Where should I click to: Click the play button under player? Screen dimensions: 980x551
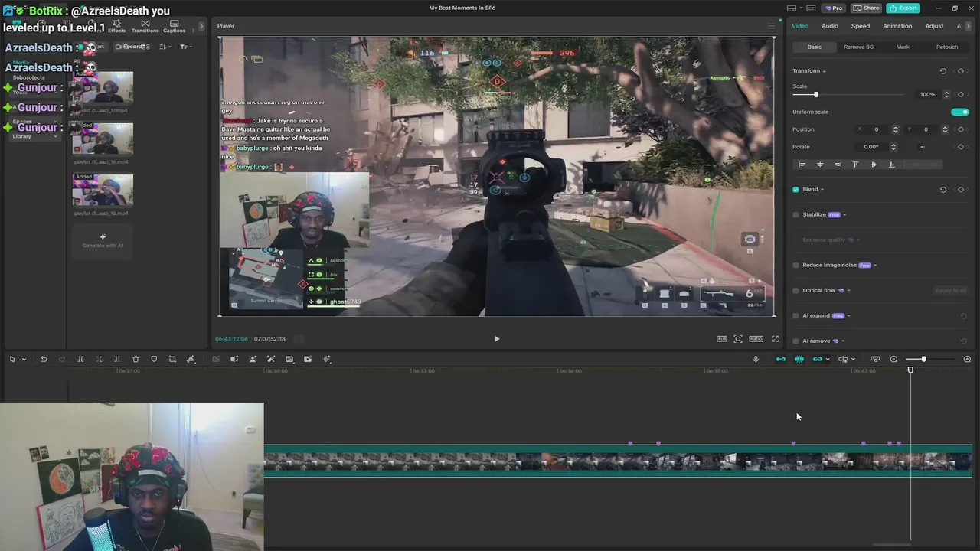(x=496, y=338)
